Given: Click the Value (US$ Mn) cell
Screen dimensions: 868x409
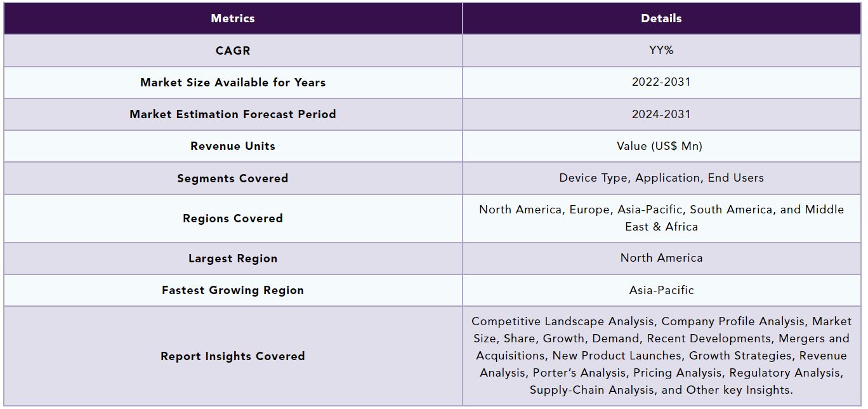Looking at the screenshot, I should click(661, 146).
